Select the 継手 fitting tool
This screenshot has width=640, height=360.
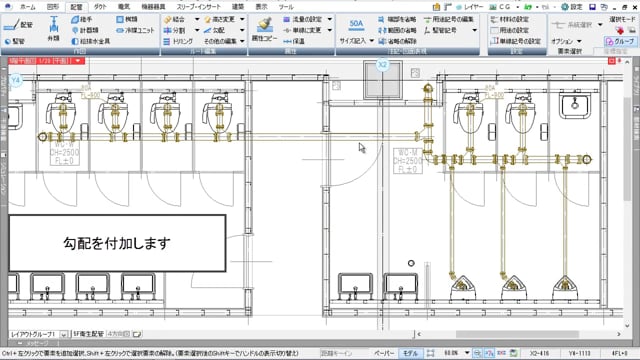click(82, 19)
